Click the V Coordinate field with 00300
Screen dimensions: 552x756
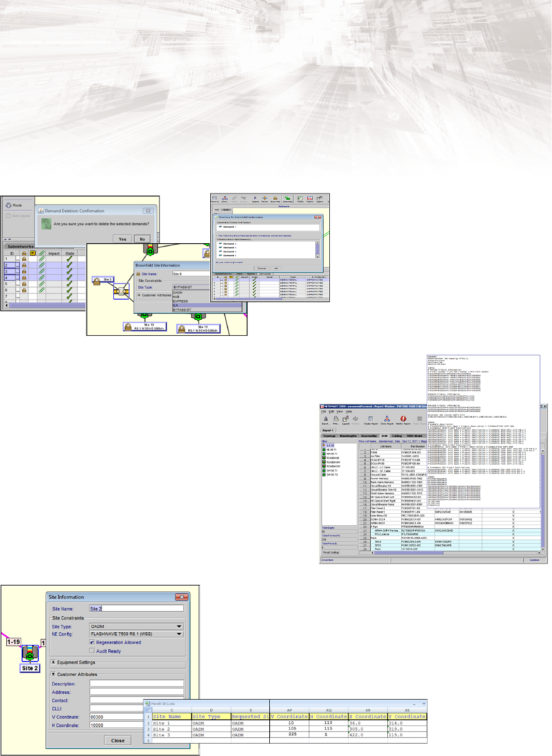coord(117,717)
